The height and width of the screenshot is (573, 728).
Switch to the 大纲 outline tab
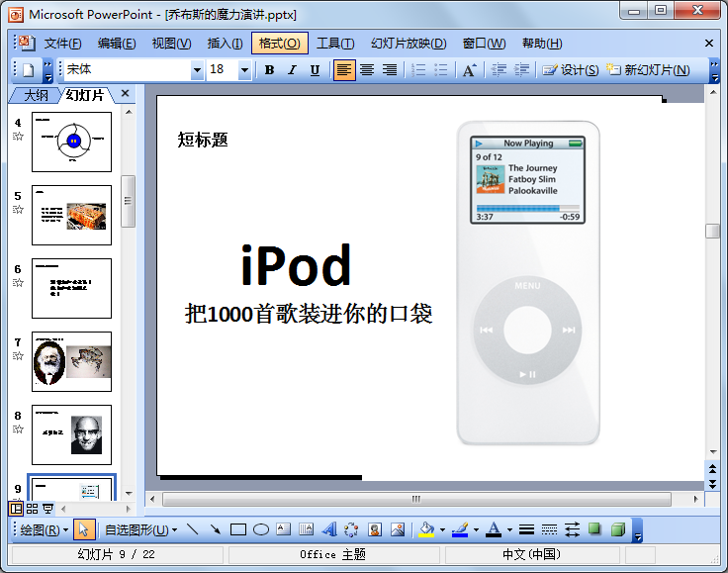(36, 95)
